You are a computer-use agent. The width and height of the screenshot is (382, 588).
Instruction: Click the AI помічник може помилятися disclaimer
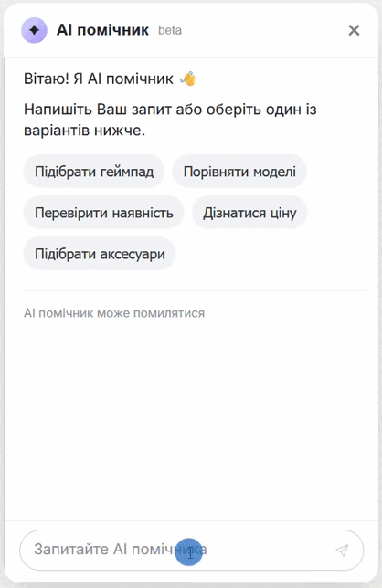point(114,313)
